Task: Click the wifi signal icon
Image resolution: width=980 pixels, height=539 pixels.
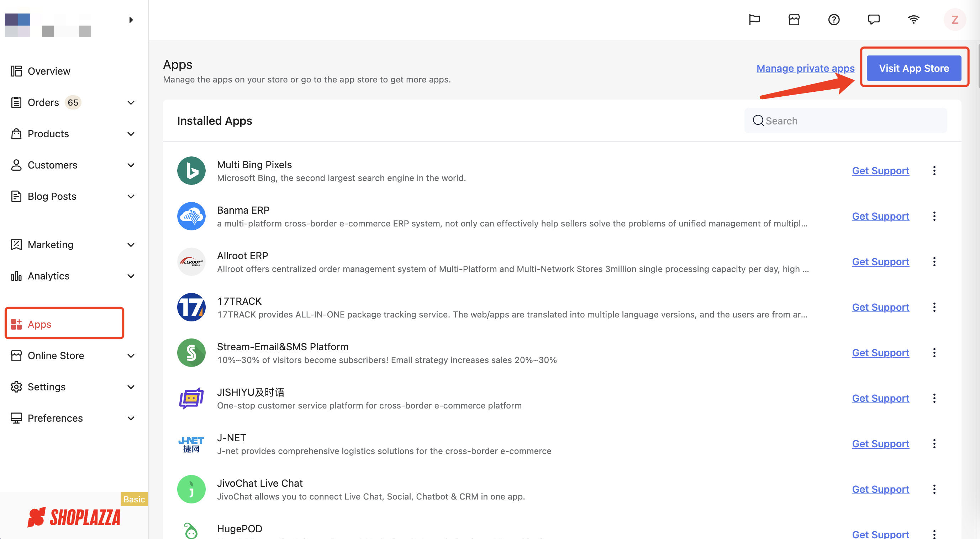Action: 913,20
